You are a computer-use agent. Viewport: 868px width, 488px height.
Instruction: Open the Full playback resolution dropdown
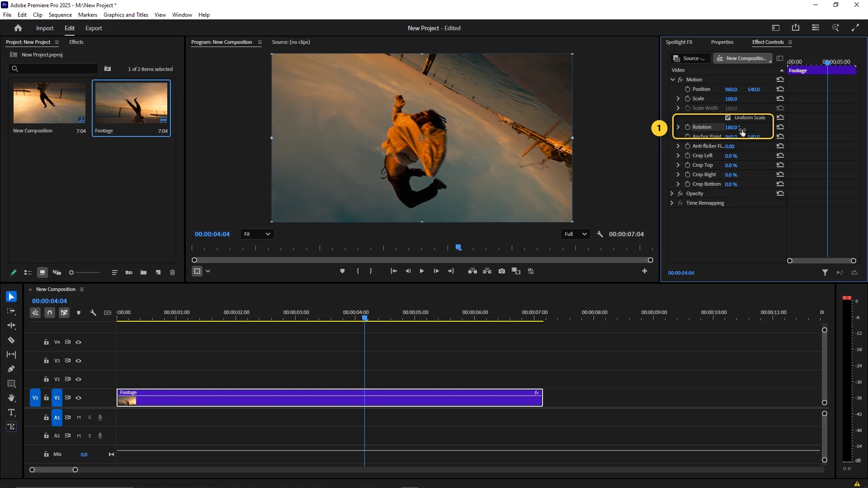click(576, 234)
